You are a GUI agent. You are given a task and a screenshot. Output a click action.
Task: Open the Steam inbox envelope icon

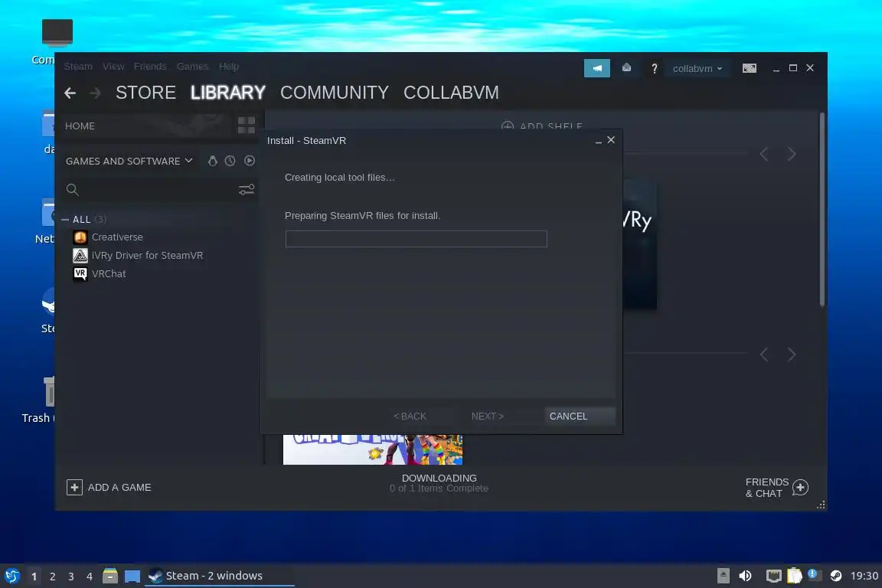coord(626,68)
